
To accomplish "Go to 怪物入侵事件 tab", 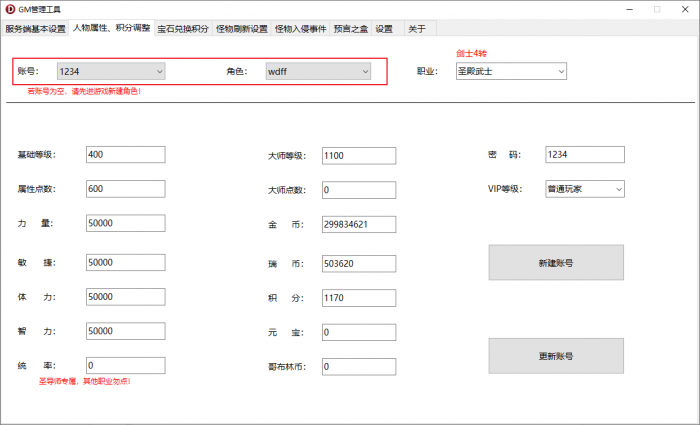I will click(x=300, y=29).
